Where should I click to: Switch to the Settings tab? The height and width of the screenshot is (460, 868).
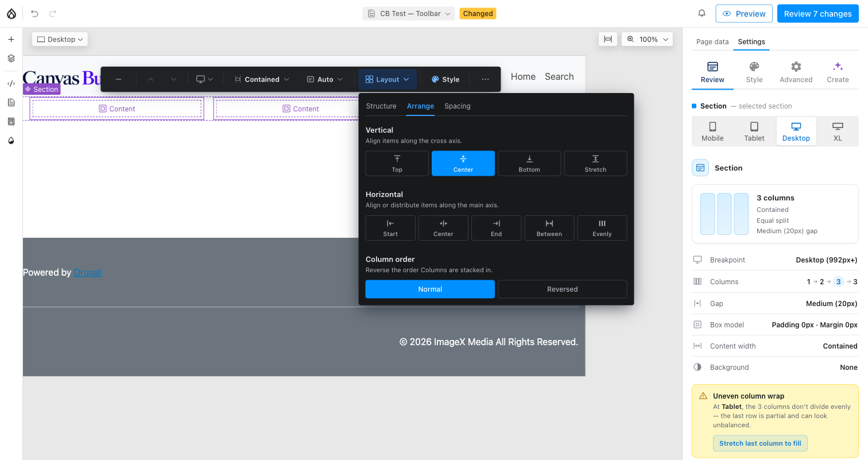click(751, 41)
